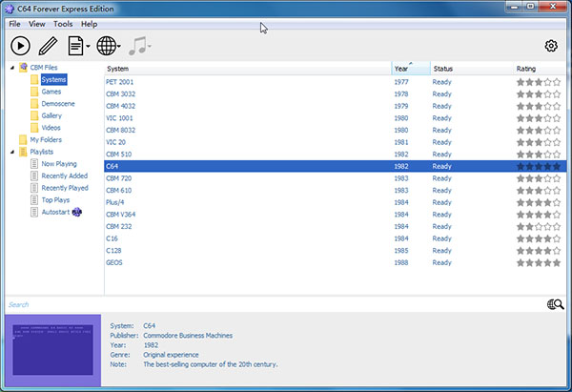Sort by the Year column header
572x392 pixels.
point(411,69)
